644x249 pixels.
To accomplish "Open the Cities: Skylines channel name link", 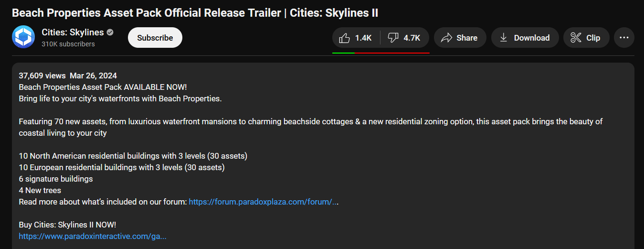I will [73, 32].
